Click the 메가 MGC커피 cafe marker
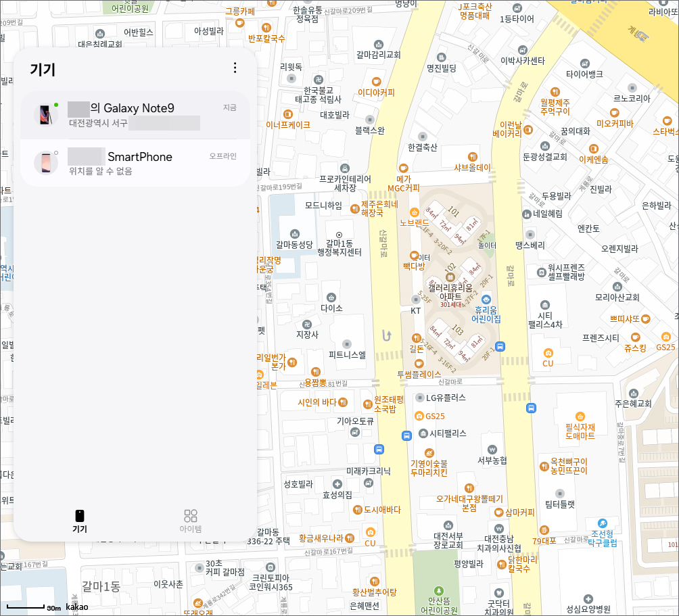 pyautogui.click(x=403, y=168)
